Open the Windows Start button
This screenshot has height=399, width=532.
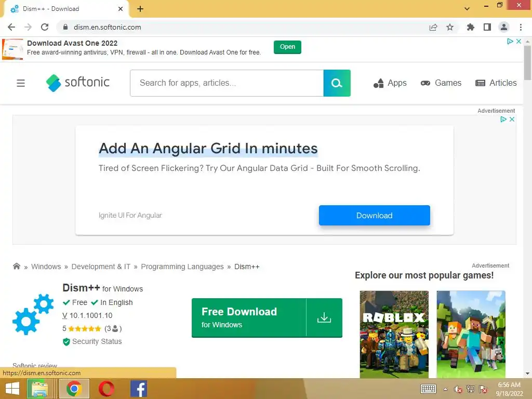coord(12,389)
